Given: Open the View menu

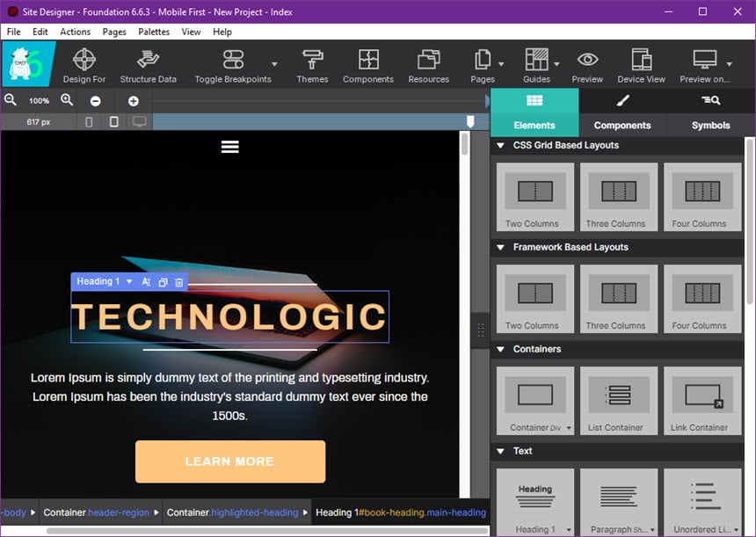Looking at the screenshot, I should (191, 32).
